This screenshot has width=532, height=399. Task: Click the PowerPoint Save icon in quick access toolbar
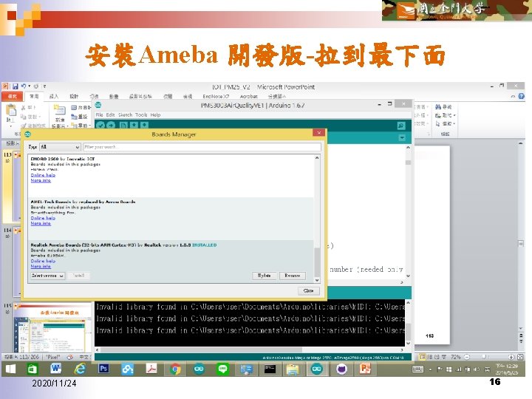click(x=16, y=86)
